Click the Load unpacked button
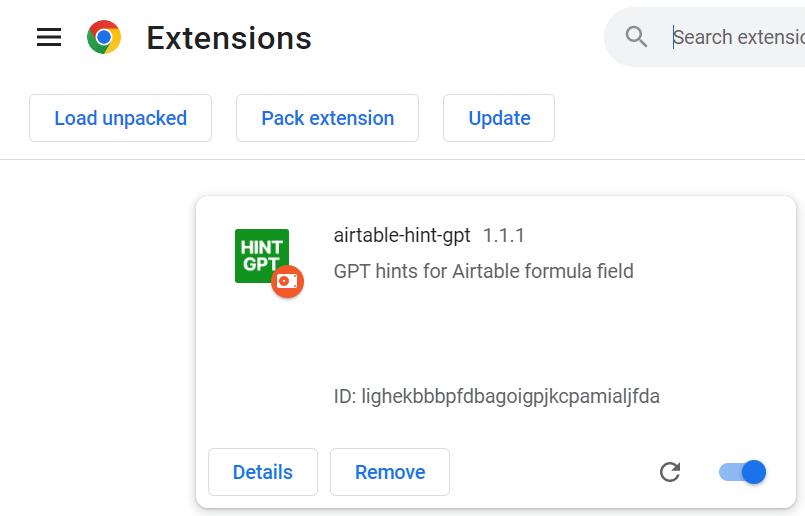Viewport: 805px width, 516px height. pyautogui.click(x=120, y=118)
